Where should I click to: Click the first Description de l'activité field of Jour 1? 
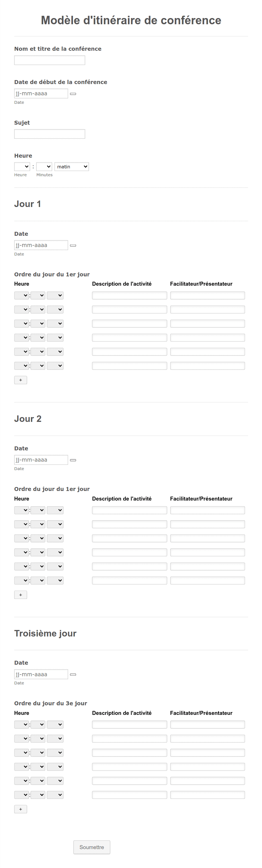pyautogui.click(x=129, y=295)
